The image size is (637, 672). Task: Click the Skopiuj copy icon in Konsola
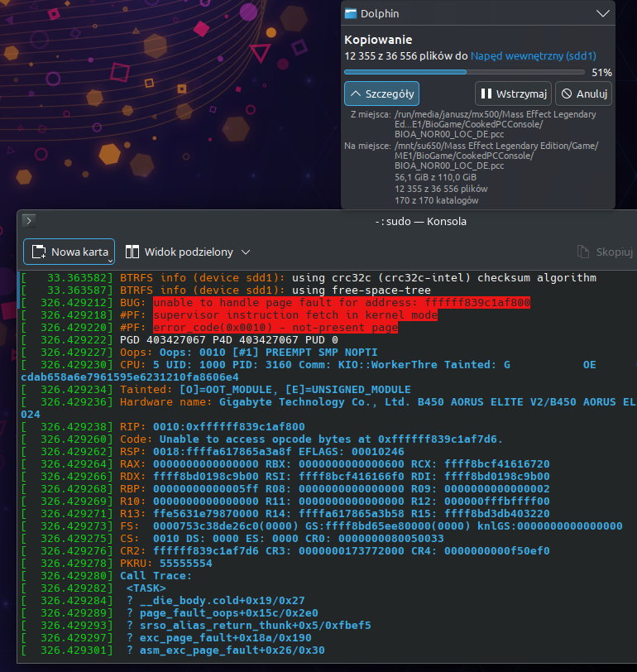(x=583, y=252)
